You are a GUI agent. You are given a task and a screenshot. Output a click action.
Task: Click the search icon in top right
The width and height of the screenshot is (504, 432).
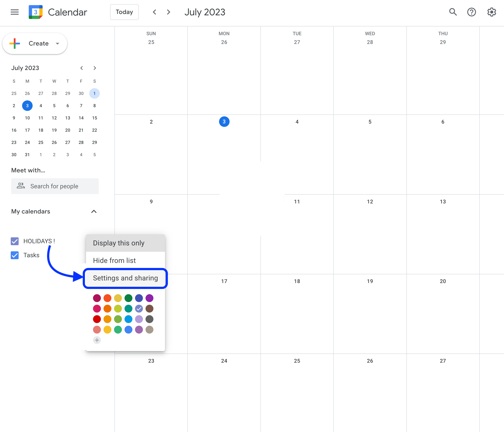453,12
